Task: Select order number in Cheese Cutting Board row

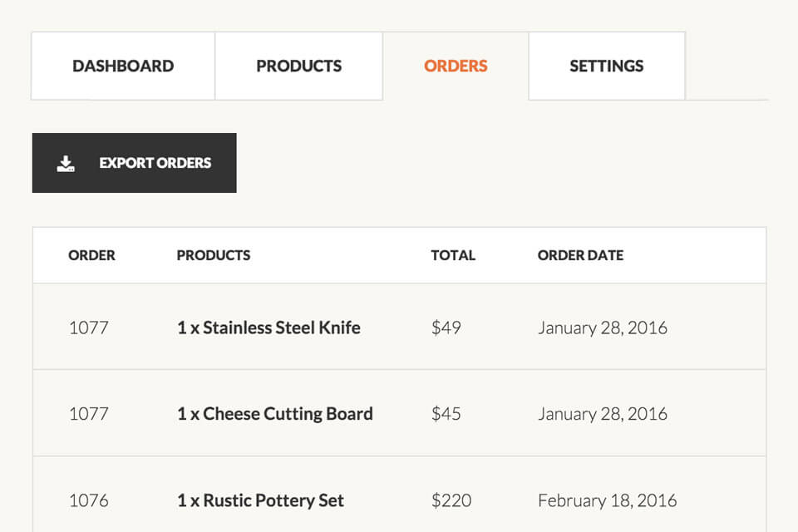Action: pos(88,414)
